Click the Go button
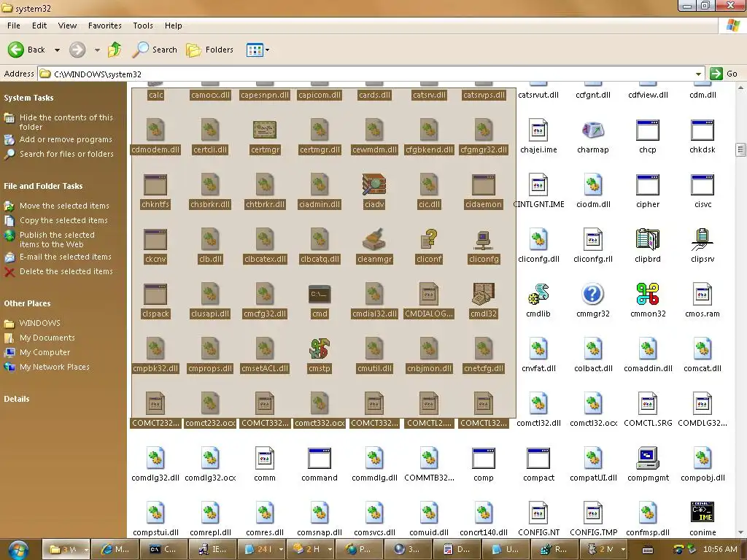Viewport: 747px width, 560px height. pyautogui.click(x=724, y=74)
